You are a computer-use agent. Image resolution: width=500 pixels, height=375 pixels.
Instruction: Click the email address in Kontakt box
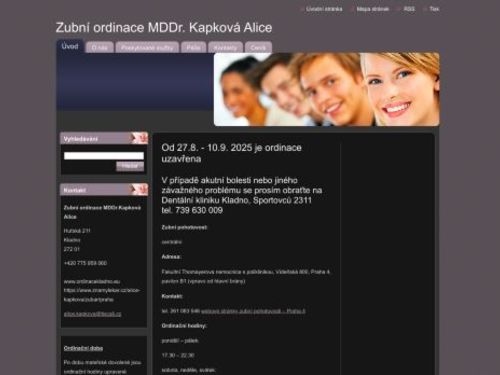(x=92, y=314)
